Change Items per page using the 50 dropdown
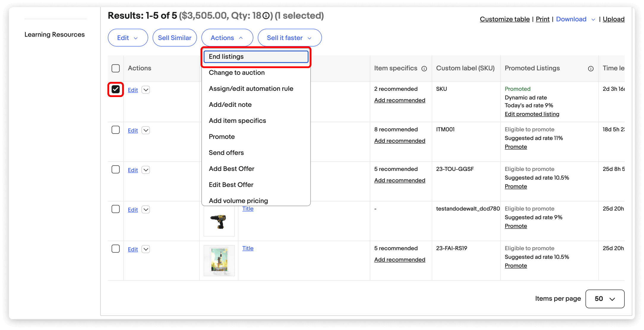Image resolution: width=644 pixels, height=330 pixels. click(604, 299)
